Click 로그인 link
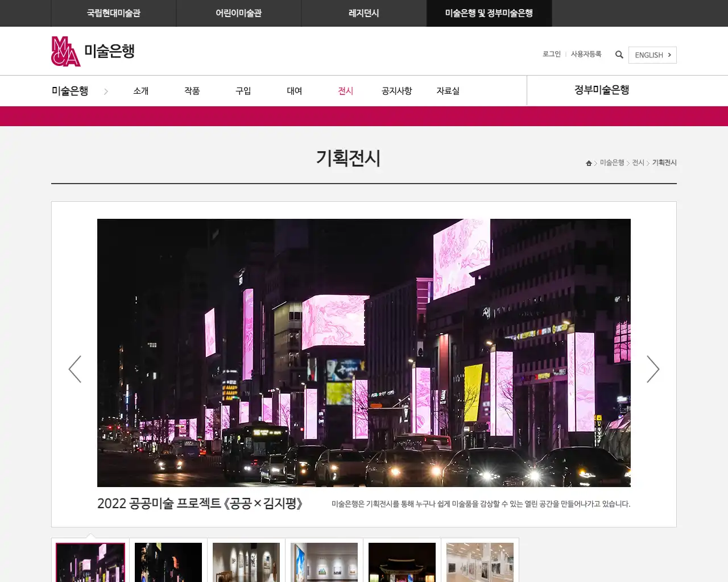 point(552,54)
